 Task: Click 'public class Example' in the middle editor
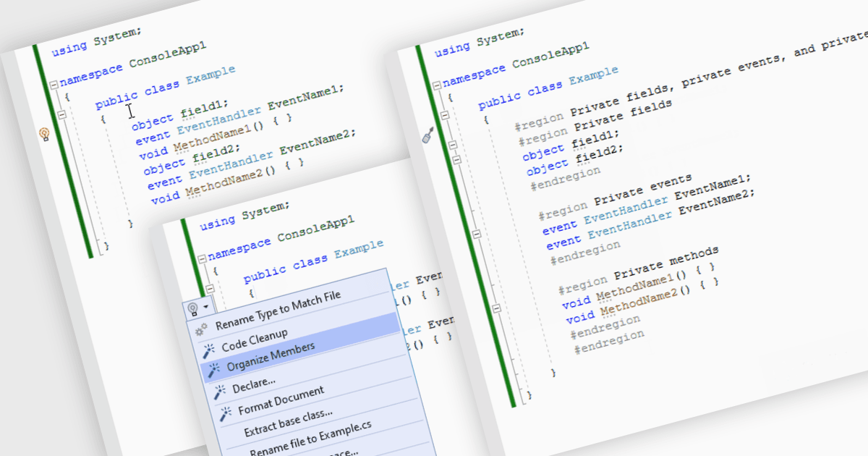(x=314, y=261)
